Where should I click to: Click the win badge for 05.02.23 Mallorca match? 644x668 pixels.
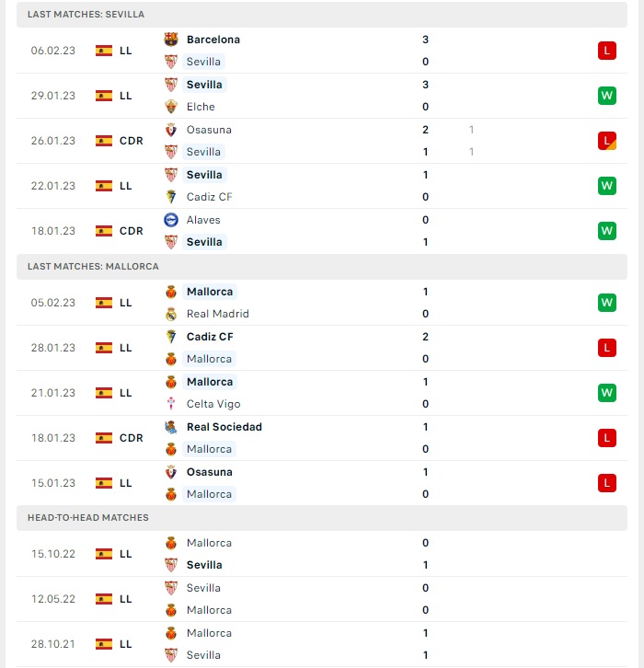tap(607, 303)
